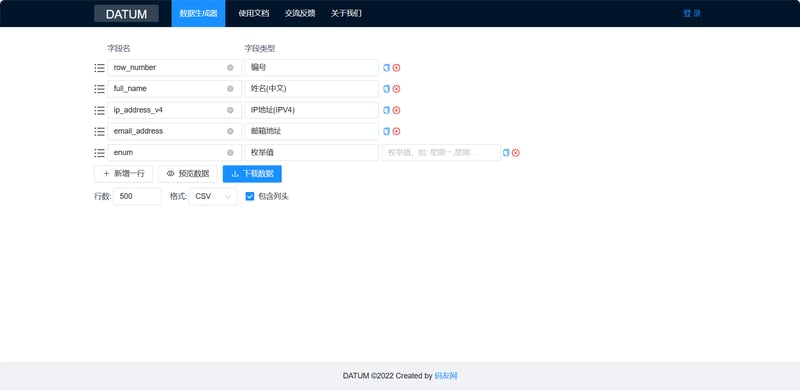The width and height of the screenshot is (800, 390).
Task: Clear the email_address field name
Action: [x=230, y=131]
